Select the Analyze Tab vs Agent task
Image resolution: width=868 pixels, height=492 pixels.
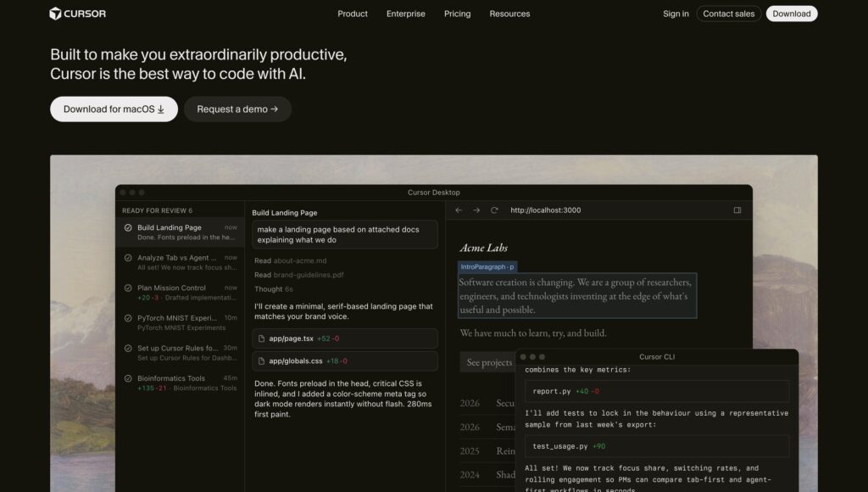click(181, 262)
